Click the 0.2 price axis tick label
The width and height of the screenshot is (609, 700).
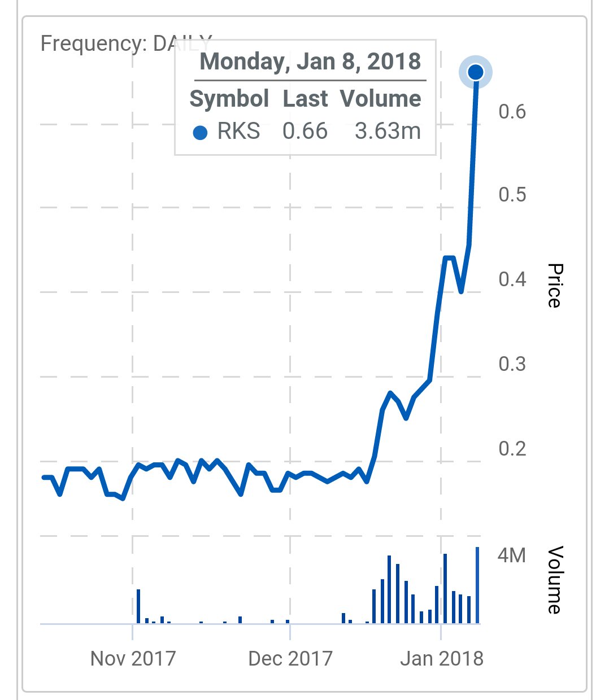(512, 449)
